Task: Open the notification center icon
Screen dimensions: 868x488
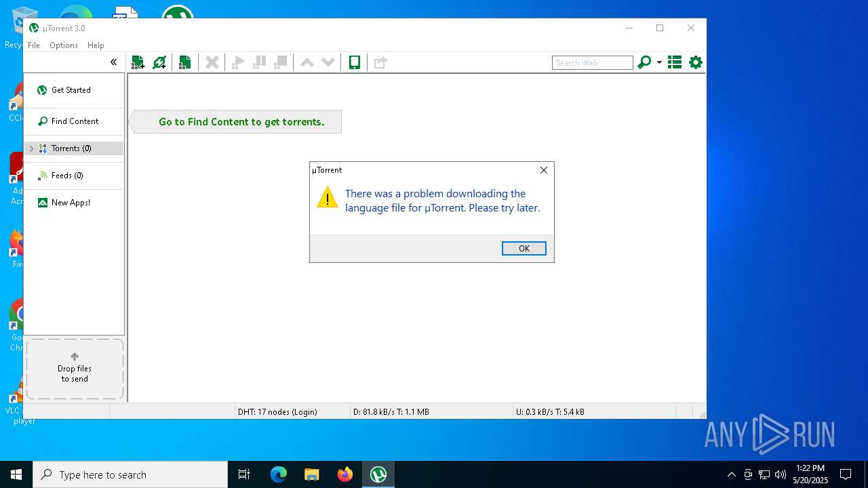Action: 846,474
